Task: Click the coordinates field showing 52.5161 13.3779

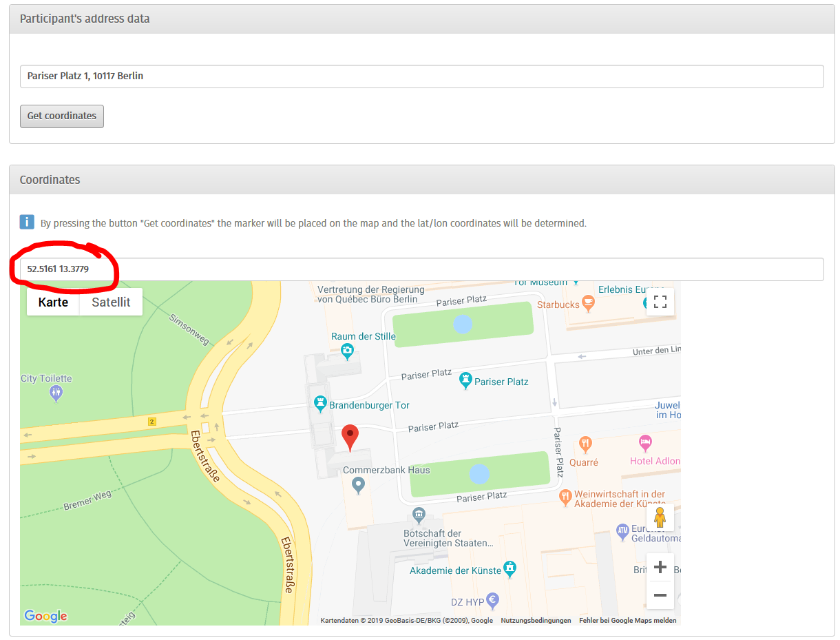Action: pos(421,269)
